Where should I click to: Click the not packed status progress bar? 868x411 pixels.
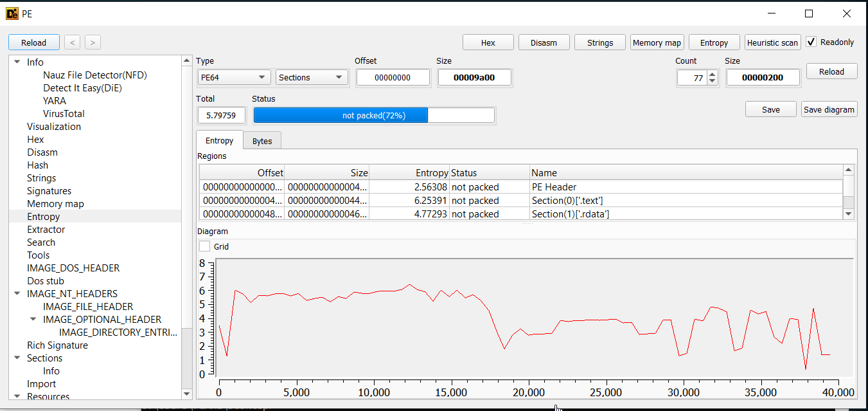coord(374,115)
